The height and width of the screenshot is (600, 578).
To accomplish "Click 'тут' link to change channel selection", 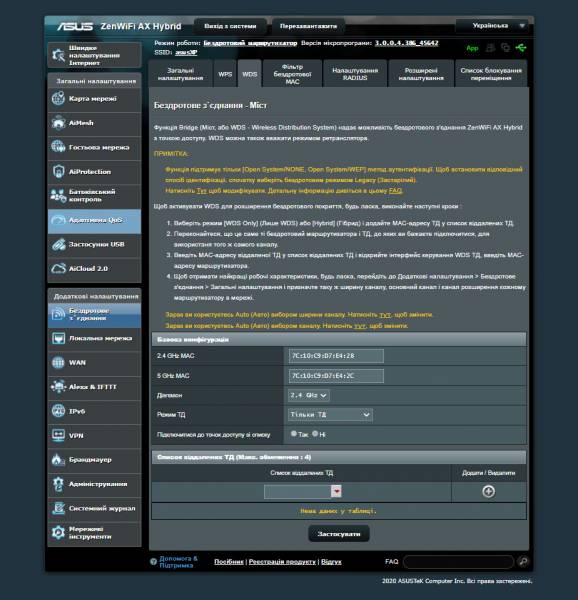I will [x=360, y=326].
